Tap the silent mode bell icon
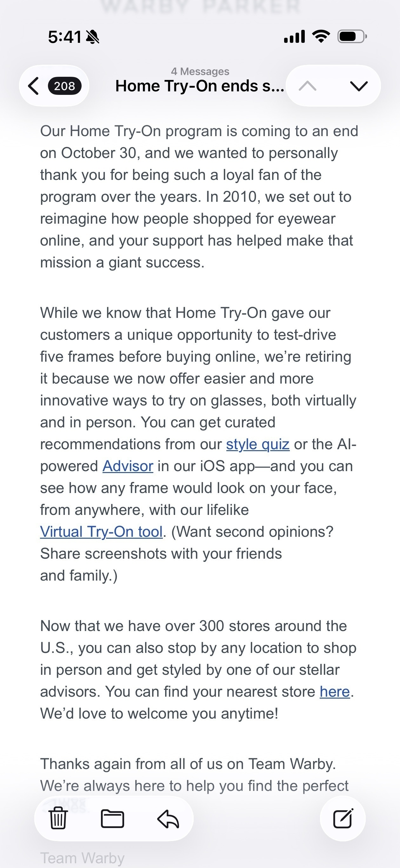This screenshot has width=400, height=868. click(x=92, y=37)
